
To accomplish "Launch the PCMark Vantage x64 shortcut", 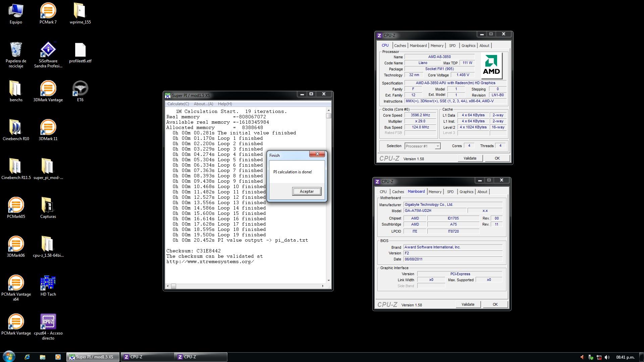I will tap(16, 288).
